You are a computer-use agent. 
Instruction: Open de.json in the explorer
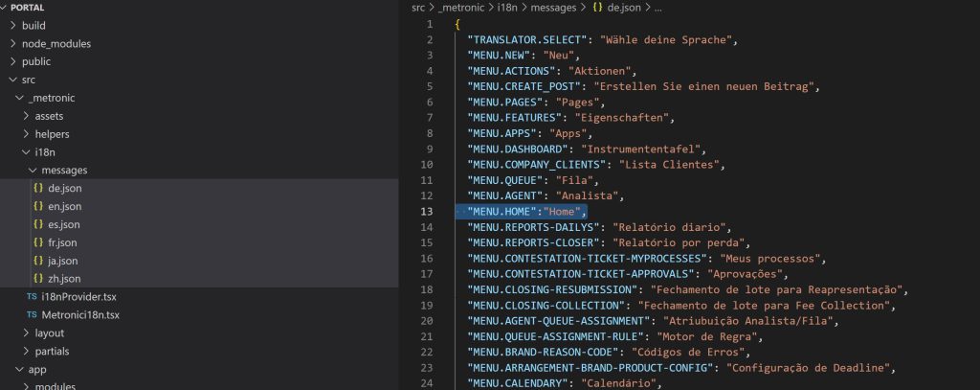(64, 189)
